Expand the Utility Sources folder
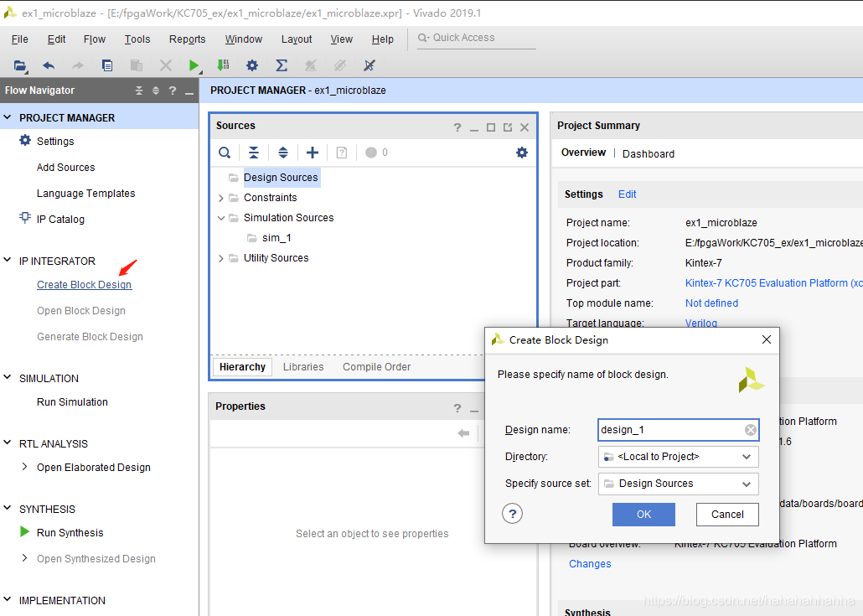The height and width of the screenshot is (616, 863). click(220, 258)
